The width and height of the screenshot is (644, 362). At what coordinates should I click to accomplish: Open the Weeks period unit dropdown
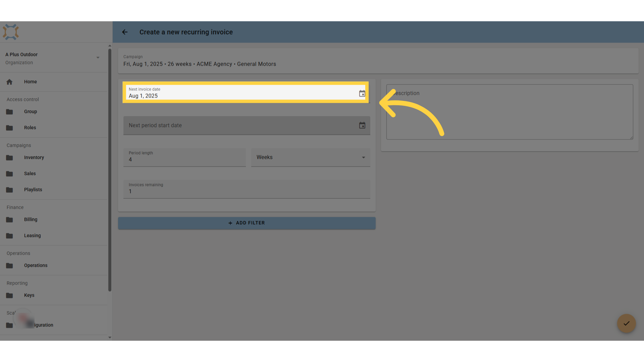coord(311,157)
